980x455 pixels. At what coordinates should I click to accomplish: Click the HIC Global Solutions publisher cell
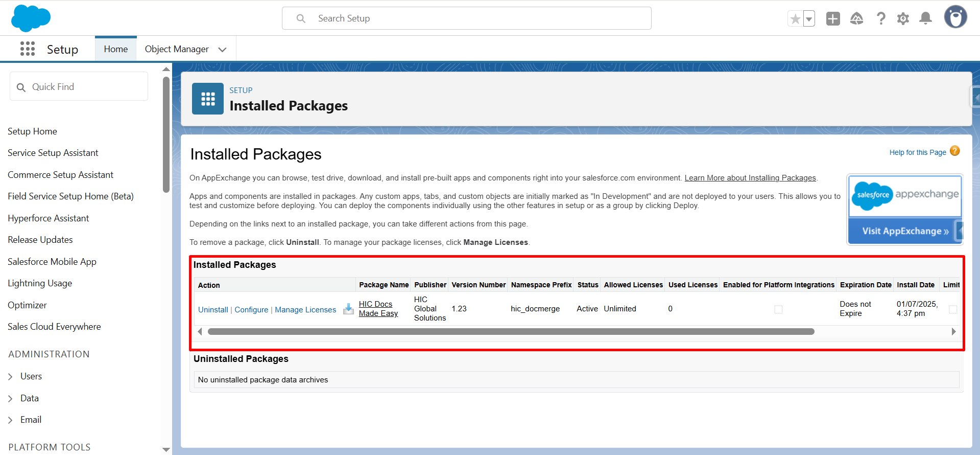[x=430, y=309]
